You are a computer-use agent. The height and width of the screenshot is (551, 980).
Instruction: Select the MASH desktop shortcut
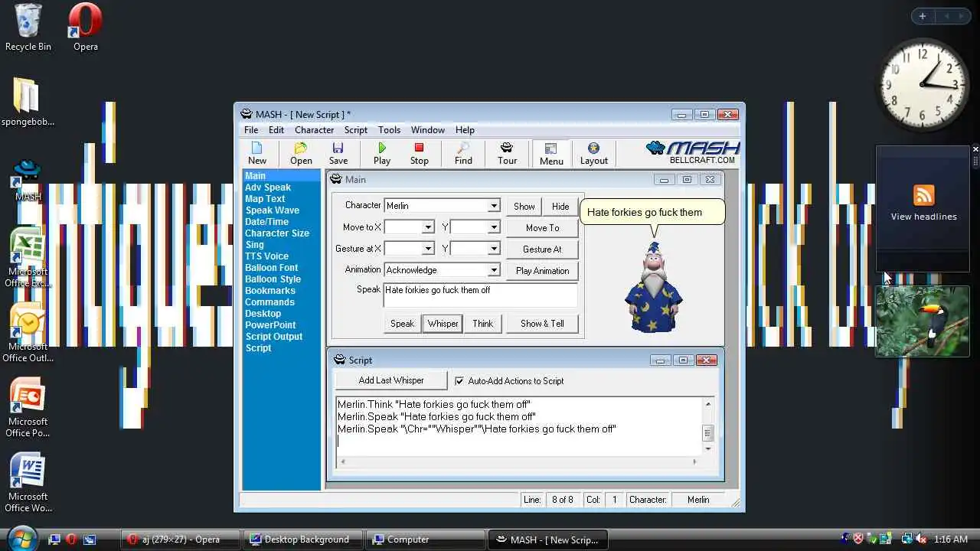[28, 181]
